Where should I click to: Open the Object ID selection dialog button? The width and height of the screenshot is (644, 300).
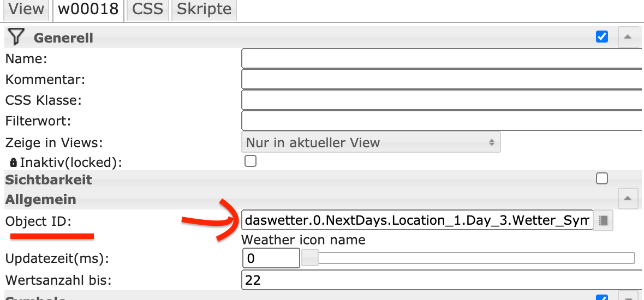pos(603,220)
